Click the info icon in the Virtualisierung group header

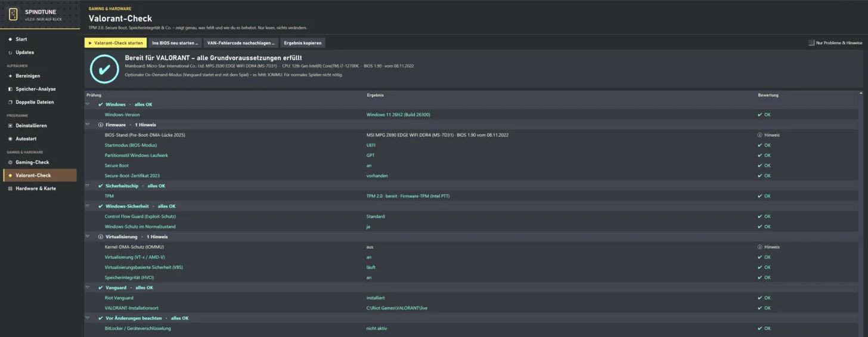point(101,237)
